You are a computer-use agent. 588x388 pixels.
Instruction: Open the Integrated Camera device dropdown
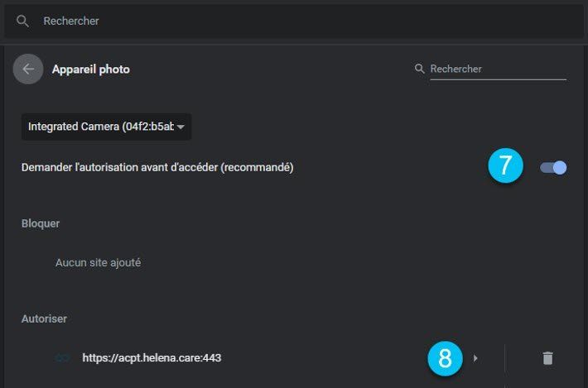click(107, 127)
